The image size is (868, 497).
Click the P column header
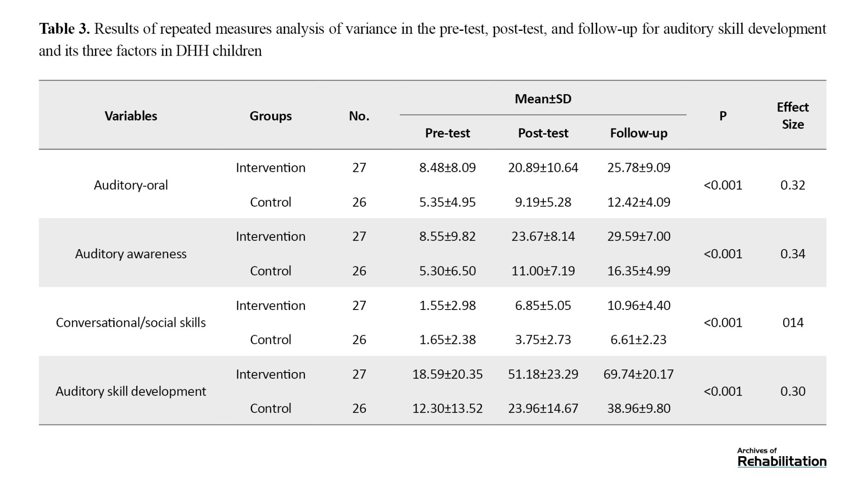tap(723, 116)
